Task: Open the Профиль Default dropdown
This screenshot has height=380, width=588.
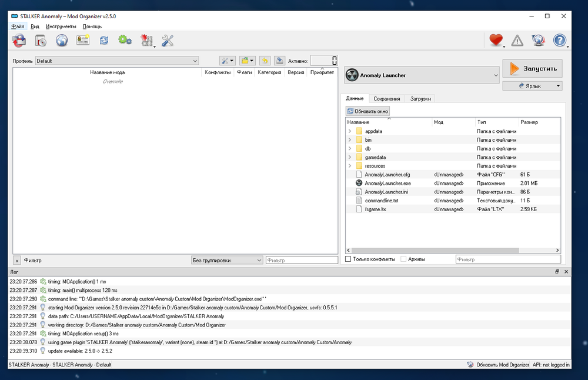Action: click(117, 61)
